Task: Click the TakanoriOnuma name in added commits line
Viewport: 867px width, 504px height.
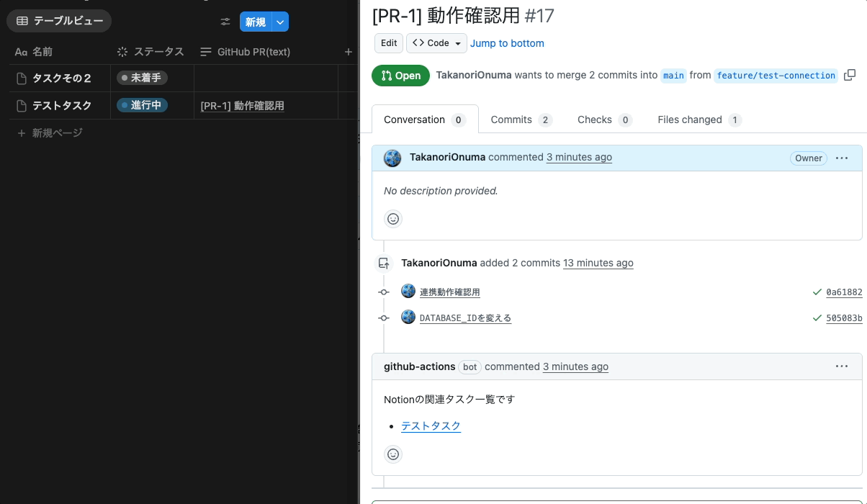Action: tap(439, 263)
